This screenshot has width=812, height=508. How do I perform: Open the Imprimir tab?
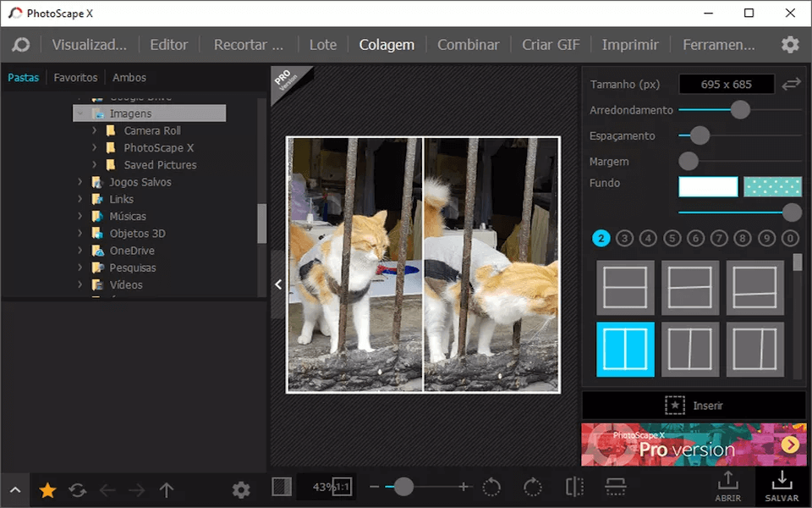pos(630,45)
